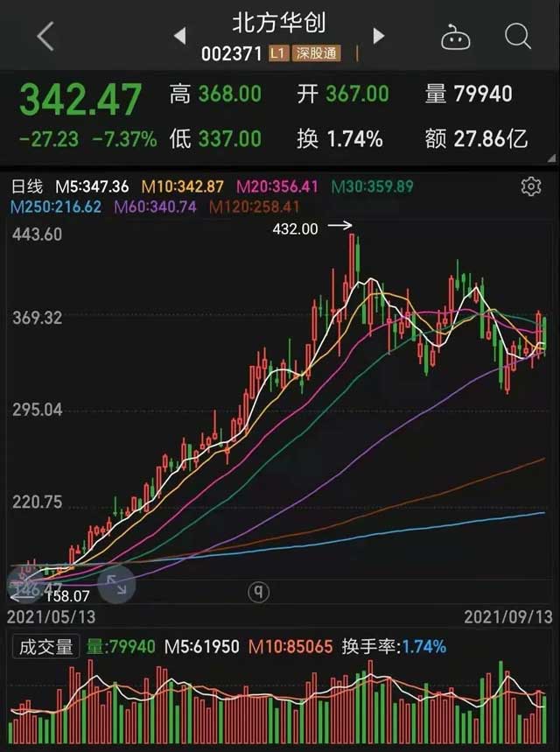Tap the M60:340.74 moving average label

(x=156, y=207)
